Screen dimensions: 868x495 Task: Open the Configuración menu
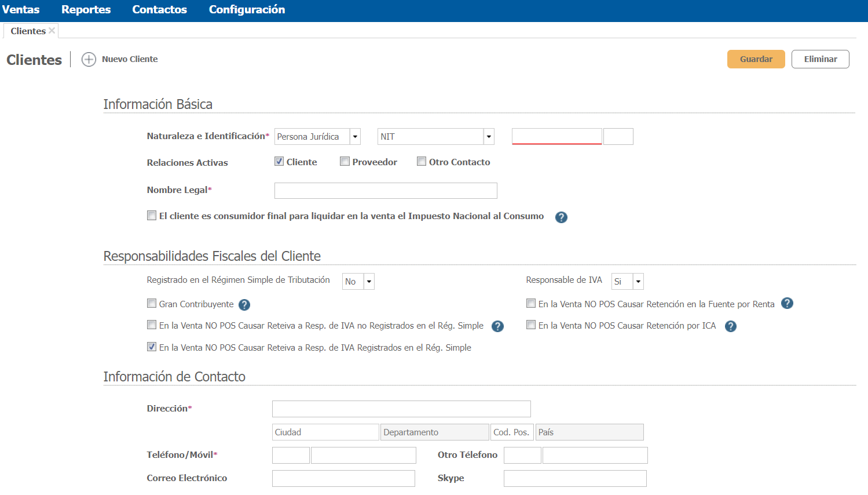pos(247,10)
